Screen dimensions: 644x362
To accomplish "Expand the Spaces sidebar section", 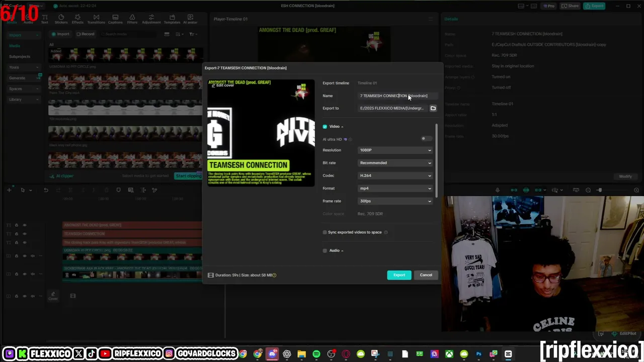I will point(23,89).
